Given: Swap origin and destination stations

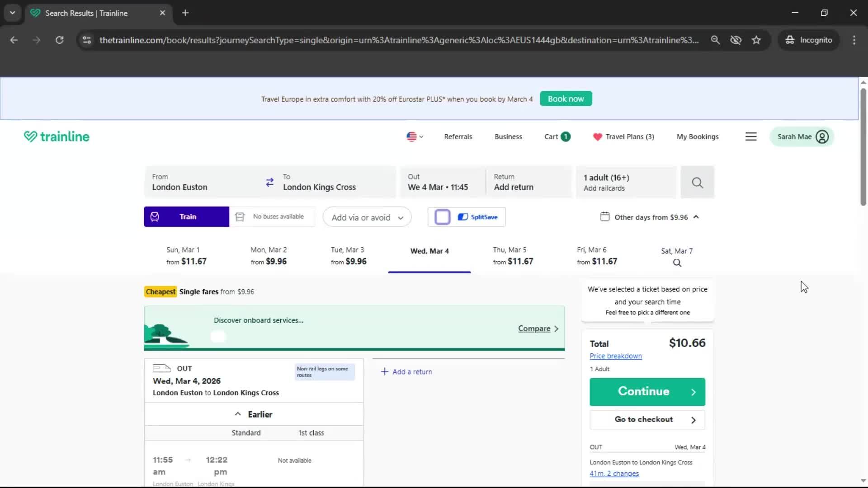Looking at the screenshot, I should click(x=270, y=182).
